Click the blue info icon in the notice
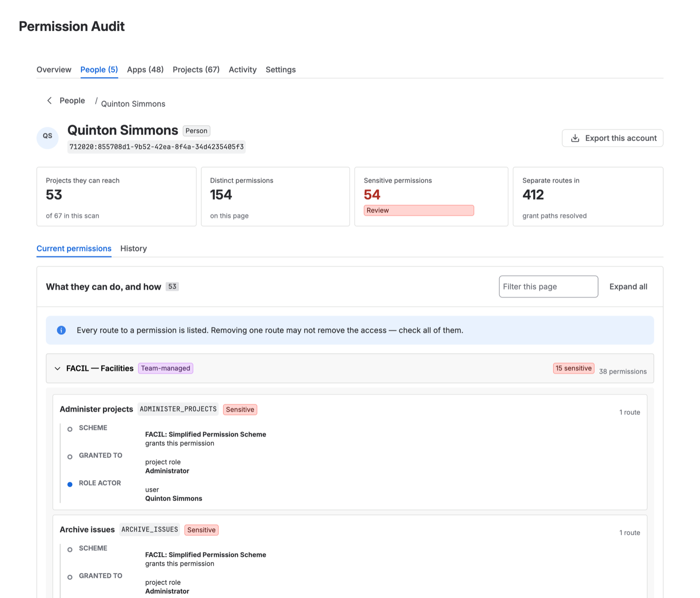 click(61, 330)
